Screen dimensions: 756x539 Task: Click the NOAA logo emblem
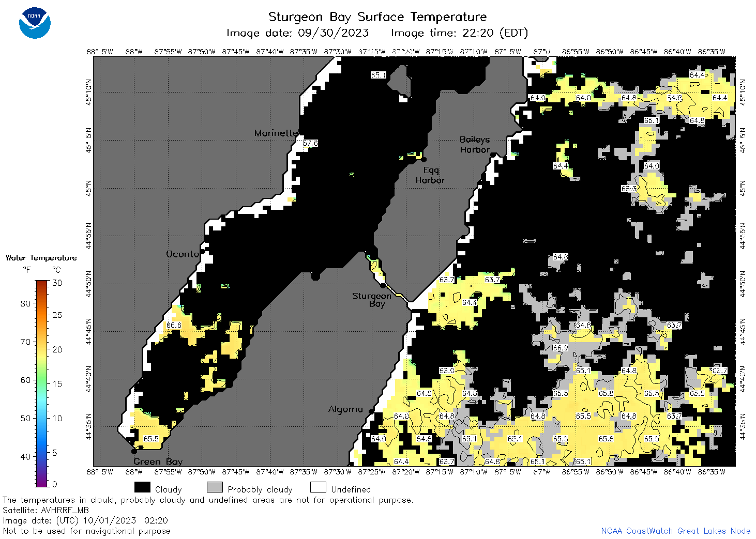tap(35, 23)
